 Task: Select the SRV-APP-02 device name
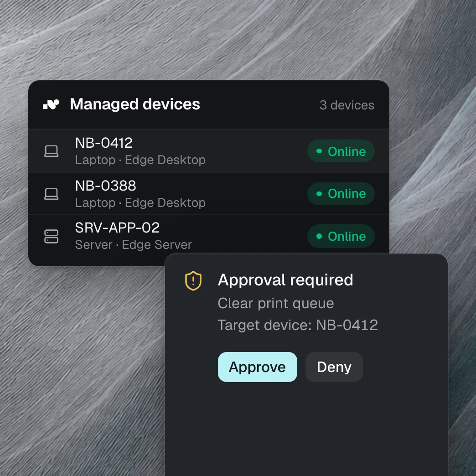click(x=117, y=228)
